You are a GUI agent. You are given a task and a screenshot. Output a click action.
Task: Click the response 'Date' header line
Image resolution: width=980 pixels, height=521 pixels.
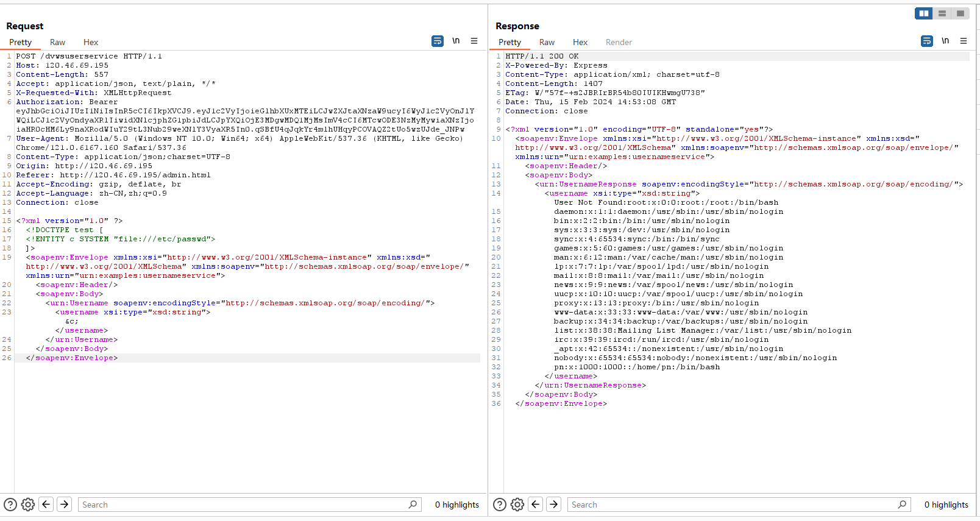click(591, 102)
